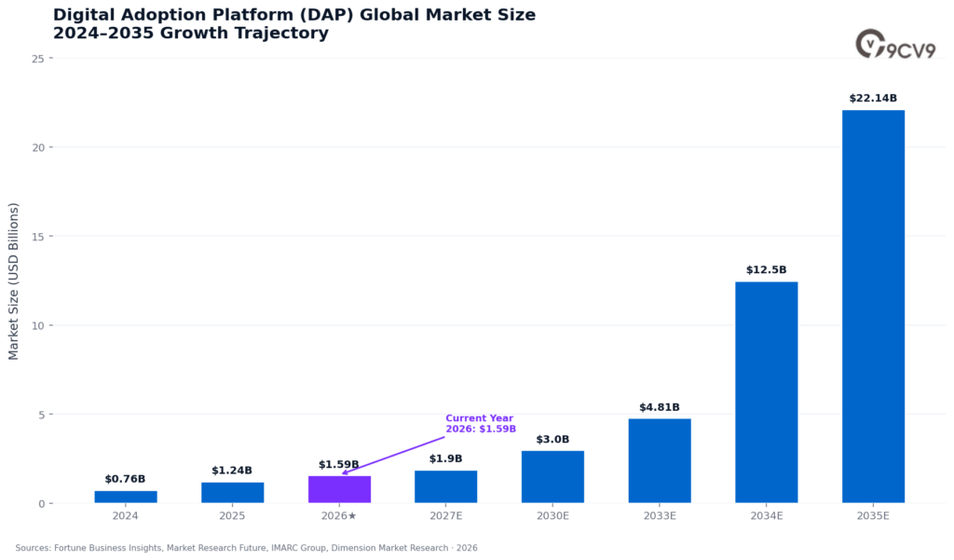Click the 2025 bar in the chart
954x560 pixels.
tap(232, 492)
